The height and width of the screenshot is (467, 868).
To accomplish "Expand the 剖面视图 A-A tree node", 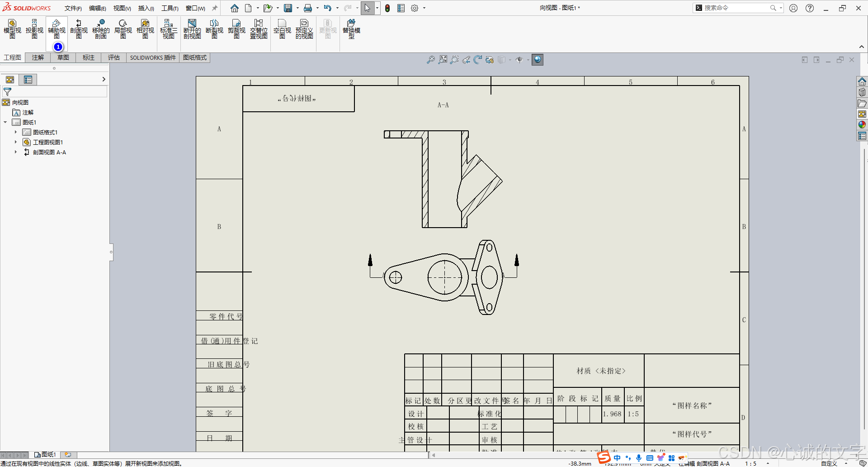I will 15,152.
